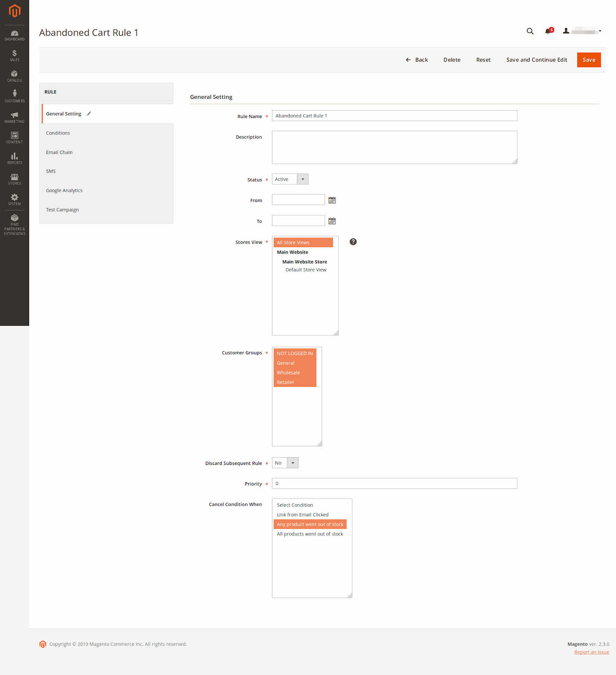The width and height of the screenshot is (616, 675).
Task: Click the Customer Groups list resize handle
Action: 320,444
